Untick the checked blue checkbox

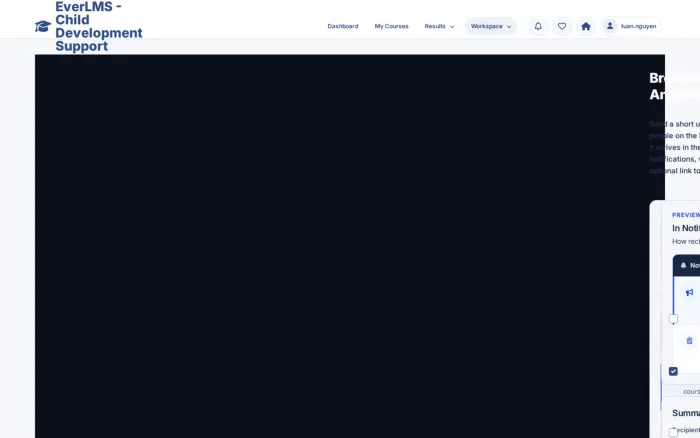tap(673, 371)
